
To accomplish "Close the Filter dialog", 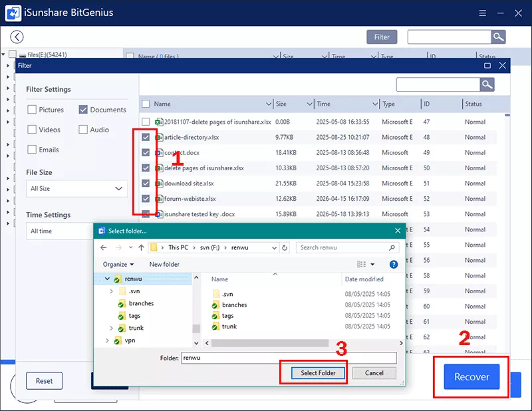I will click(503, 65).
